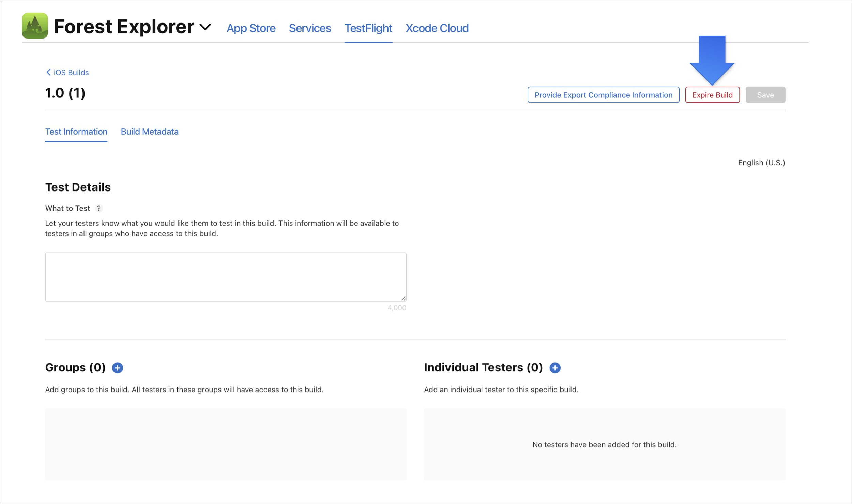852x504 pixels.
Task: Switch to the Build Metadata tab
Action: [149, 132]
